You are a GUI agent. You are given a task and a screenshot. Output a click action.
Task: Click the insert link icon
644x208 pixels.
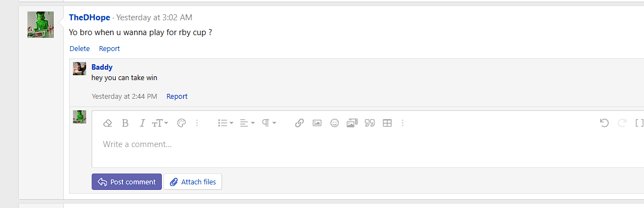click(300, 123)
